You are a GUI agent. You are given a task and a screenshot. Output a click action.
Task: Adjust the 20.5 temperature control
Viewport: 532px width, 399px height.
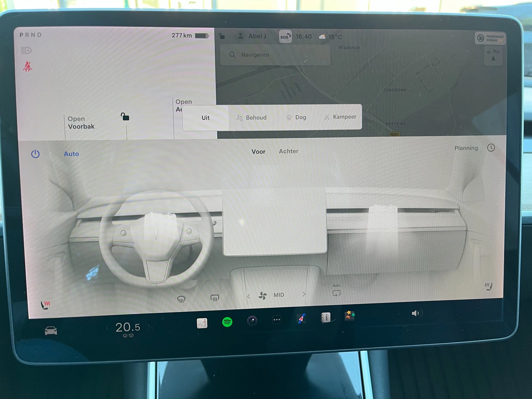tap(128, 328)
